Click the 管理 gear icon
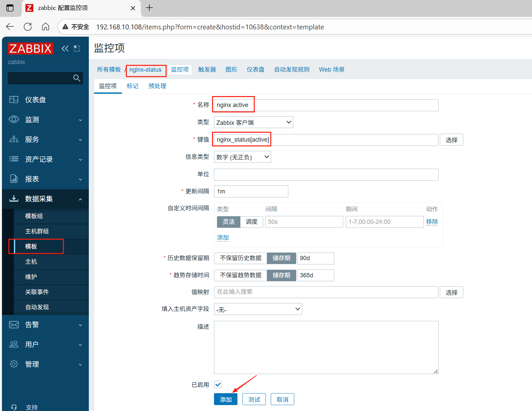Screen dimensions: 532x411 coord(14,364)
